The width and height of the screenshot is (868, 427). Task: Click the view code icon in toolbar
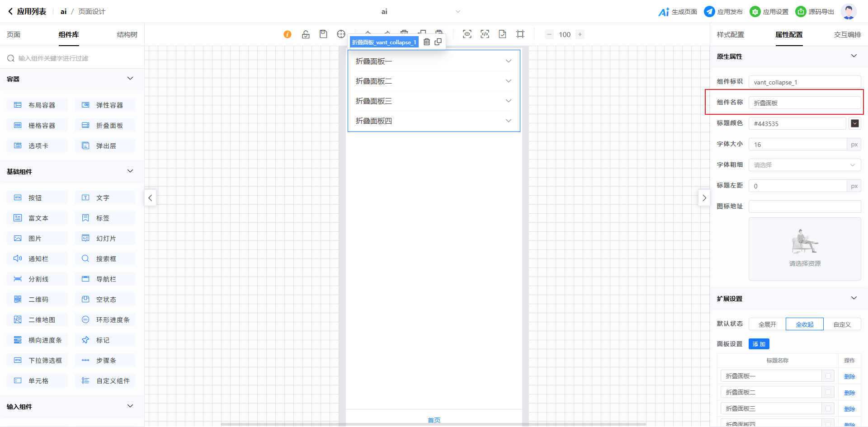click(485, 34)
